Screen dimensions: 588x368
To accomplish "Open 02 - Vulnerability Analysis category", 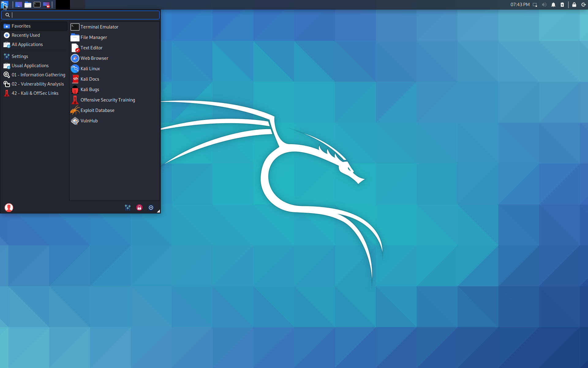I will point(34,84).
